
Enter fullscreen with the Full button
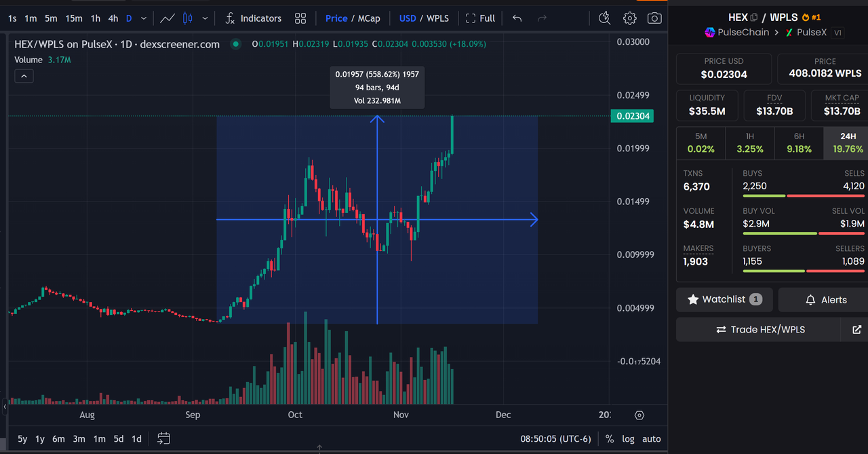click(x=480, y=18)
